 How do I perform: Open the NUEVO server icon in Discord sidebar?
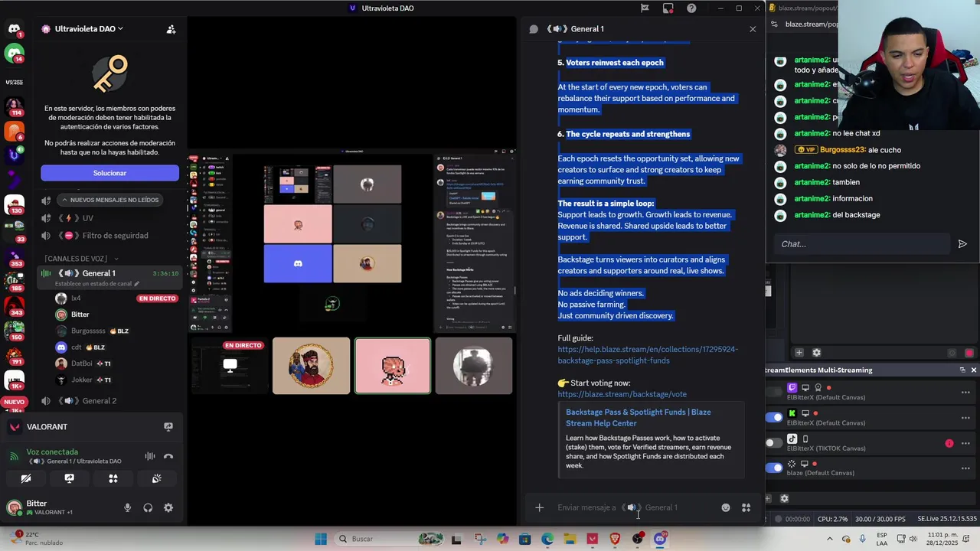[14, 402]
